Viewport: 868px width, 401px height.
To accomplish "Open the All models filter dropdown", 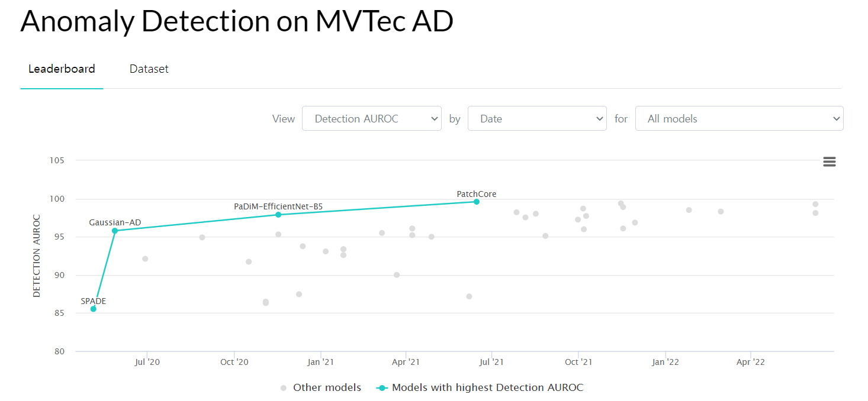I will click(x=739, y=118).
